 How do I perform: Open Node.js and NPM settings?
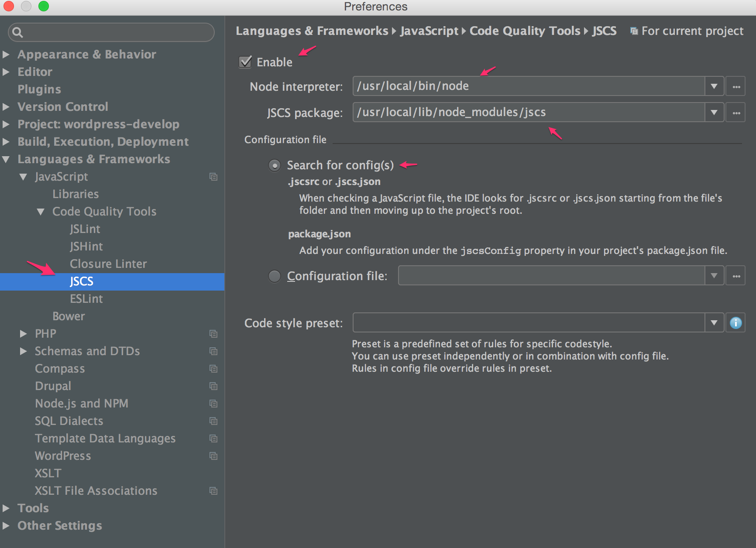[82, 404]
